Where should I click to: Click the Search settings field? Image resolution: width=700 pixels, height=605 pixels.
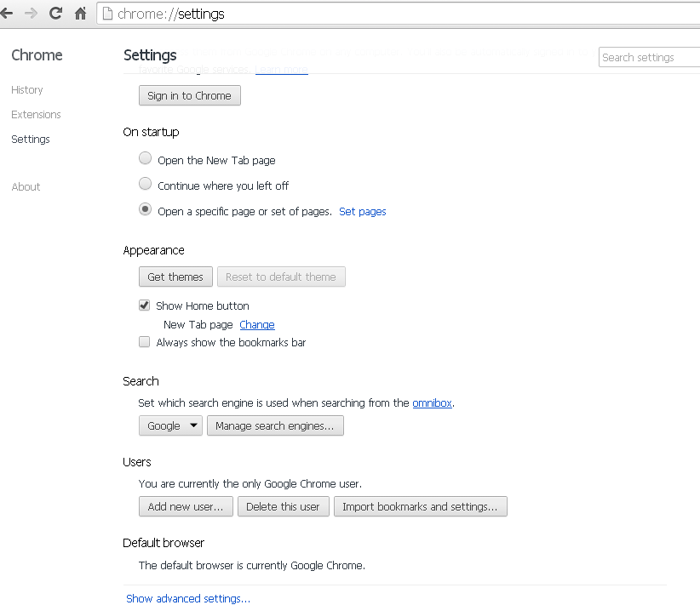click(x=650, y=57)
